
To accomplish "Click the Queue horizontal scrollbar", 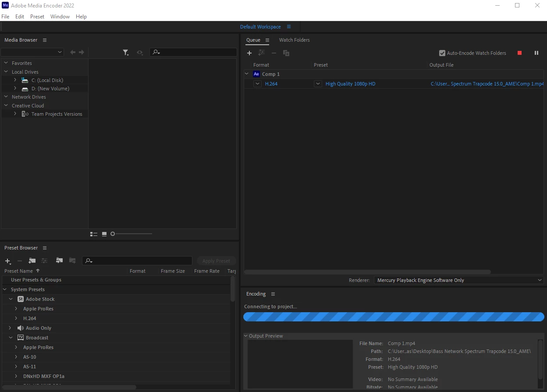I will (367, 272).
